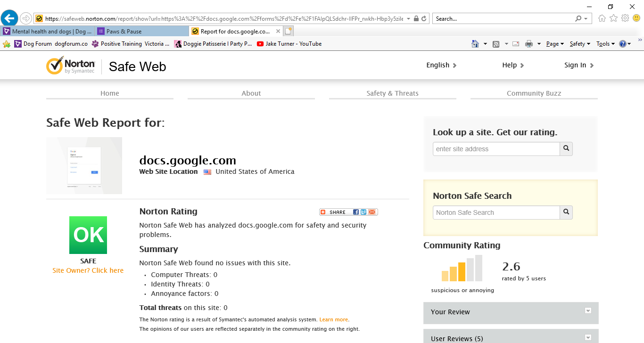Go back with the browser Back arrow
The image size is (644, 343).
tap(9, 18)
